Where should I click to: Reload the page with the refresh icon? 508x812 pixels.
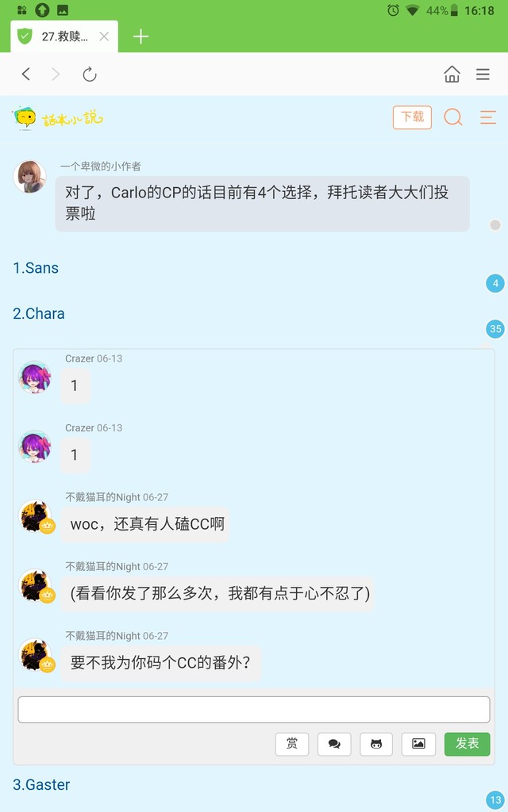pyautogui.click(x=90, y=74)
